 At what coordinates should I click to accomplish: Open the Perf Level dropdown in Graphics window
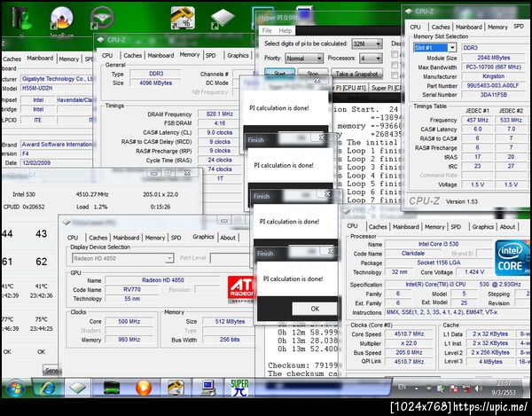[x=232, y=258]
